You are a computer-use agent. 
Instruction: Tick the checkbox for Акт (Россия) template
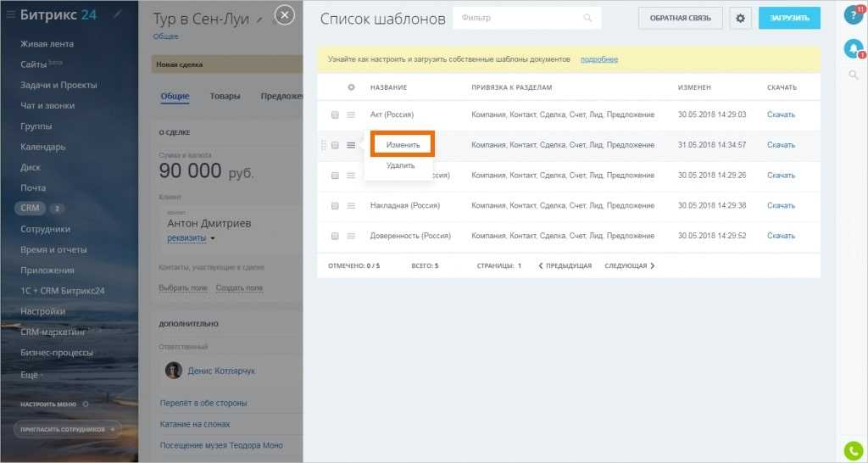click(335, 114)
